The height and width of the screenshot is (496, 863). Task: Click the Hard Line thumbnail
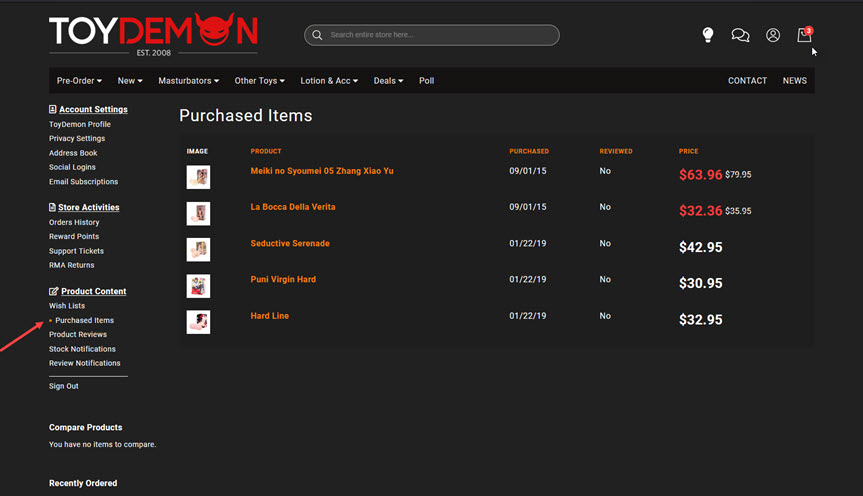[198, 322]
